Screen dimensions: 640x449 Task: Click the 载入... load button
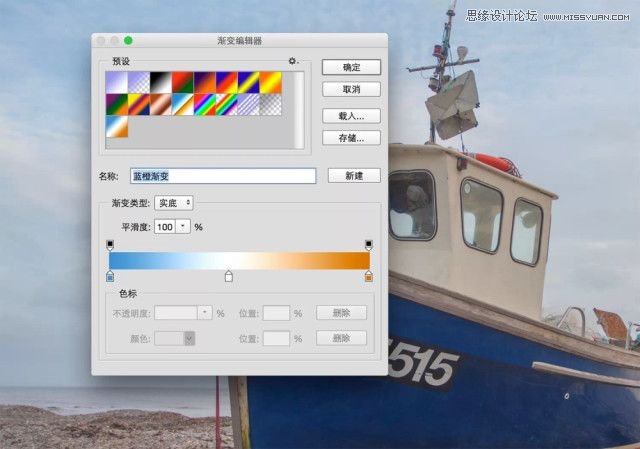(351, 116)
